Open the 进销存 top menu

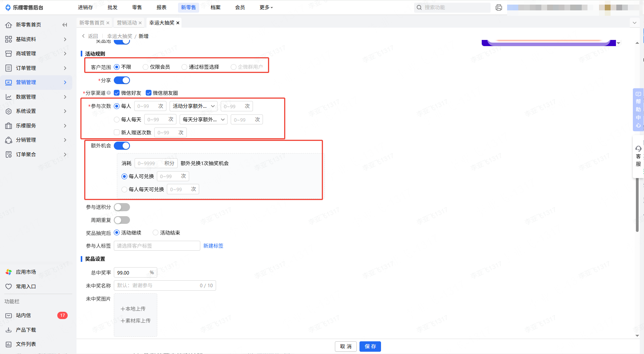click(85, 7)
